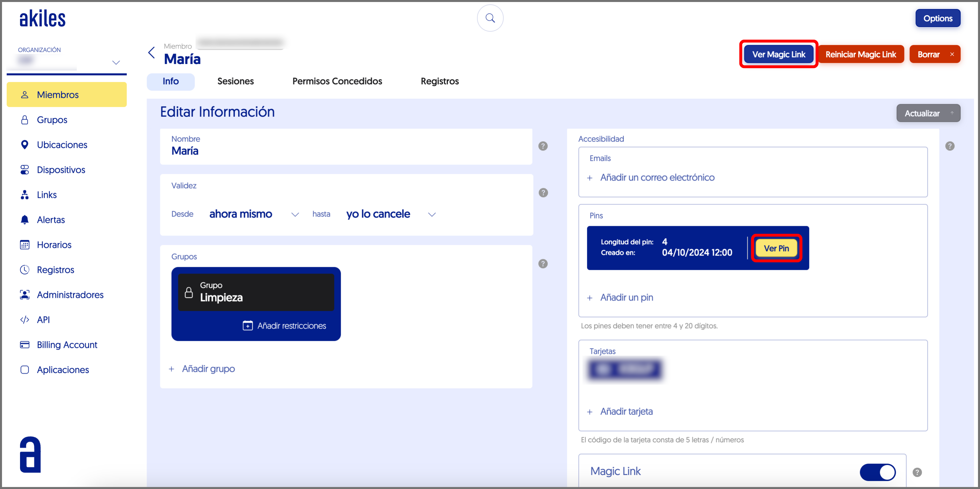This screenshot has height=489, width=980.
Task: Click Reiniciar Magic Link button
Action: (x=861, y=54)
